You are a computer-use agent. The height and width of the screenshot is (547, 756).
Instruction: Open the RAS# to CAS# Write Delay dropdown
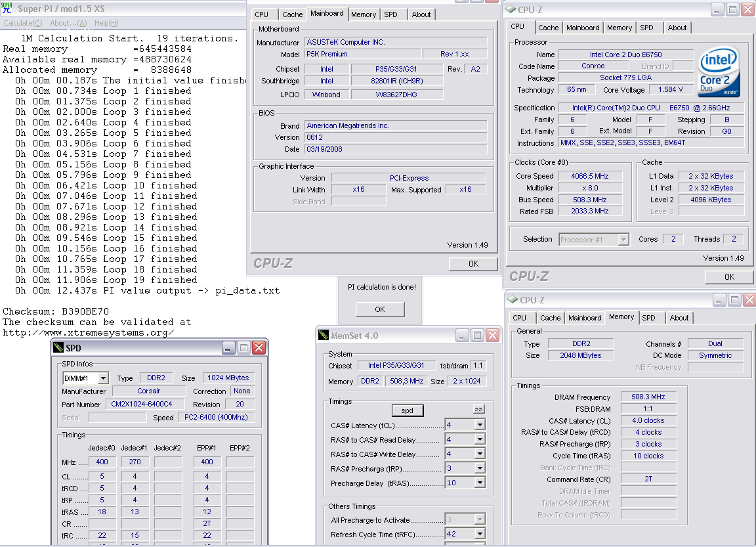[x=480, y=454]
